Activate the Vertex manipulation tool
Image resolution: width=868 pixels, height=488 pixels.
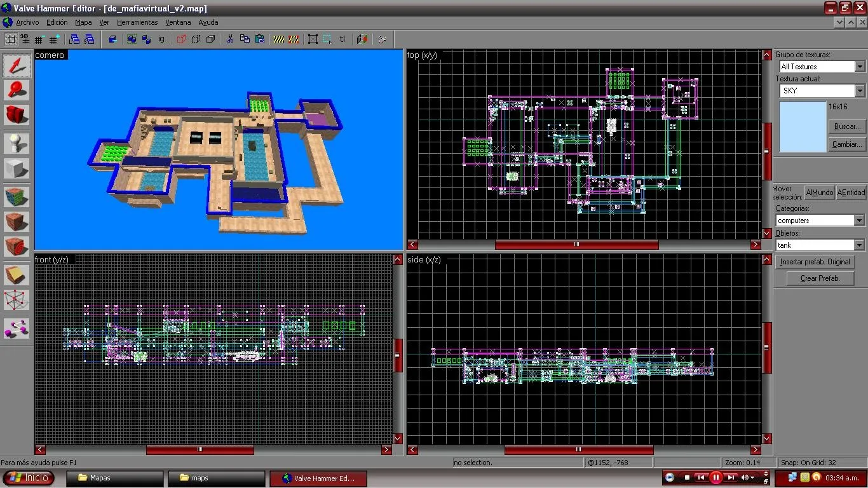(17, 299)
